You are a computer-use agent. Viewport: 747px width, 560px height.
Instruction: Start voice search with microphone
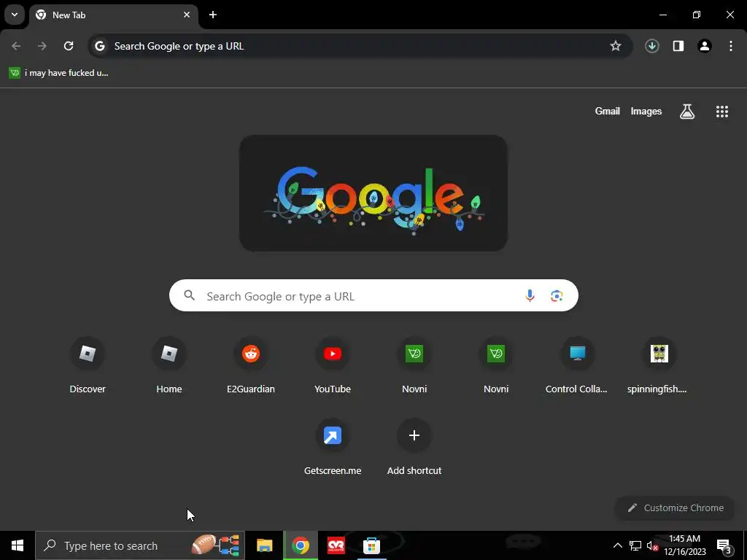(530, 296)
